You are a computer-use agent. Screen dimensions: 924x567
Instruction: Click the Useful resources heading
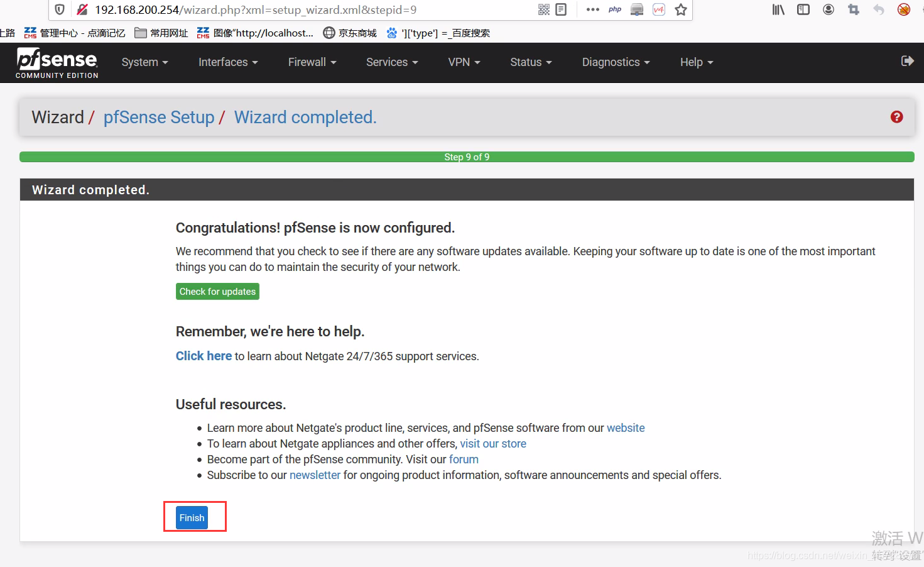pos(231,404)
